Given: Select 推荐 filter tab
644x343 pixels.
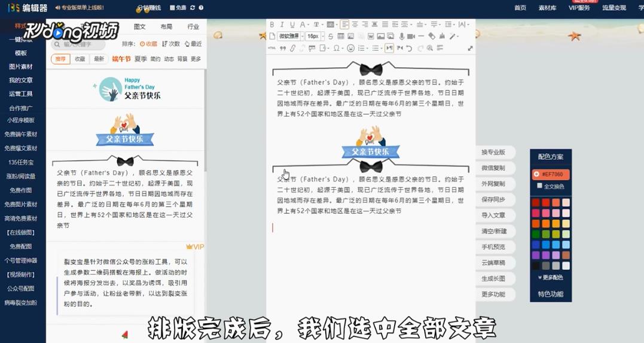Looking at the screenshot, I should pyautogui.click(x=60, y=59).
